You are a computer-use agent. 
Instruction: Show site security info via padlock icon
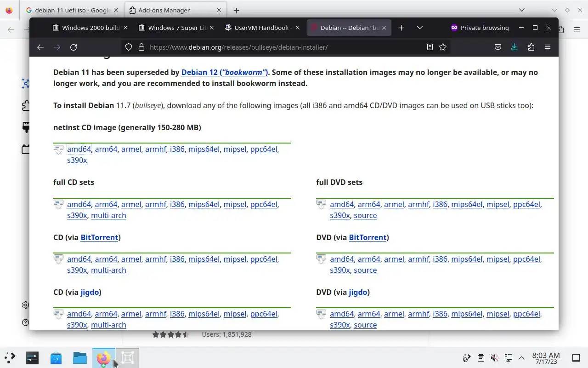coord(141,47)
